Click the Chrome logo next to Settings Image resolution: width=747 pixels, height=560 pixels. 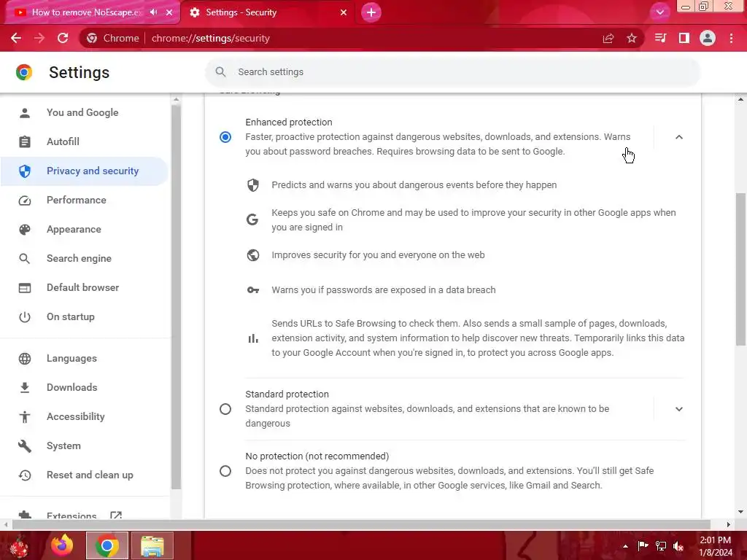(x=24, y=72)
